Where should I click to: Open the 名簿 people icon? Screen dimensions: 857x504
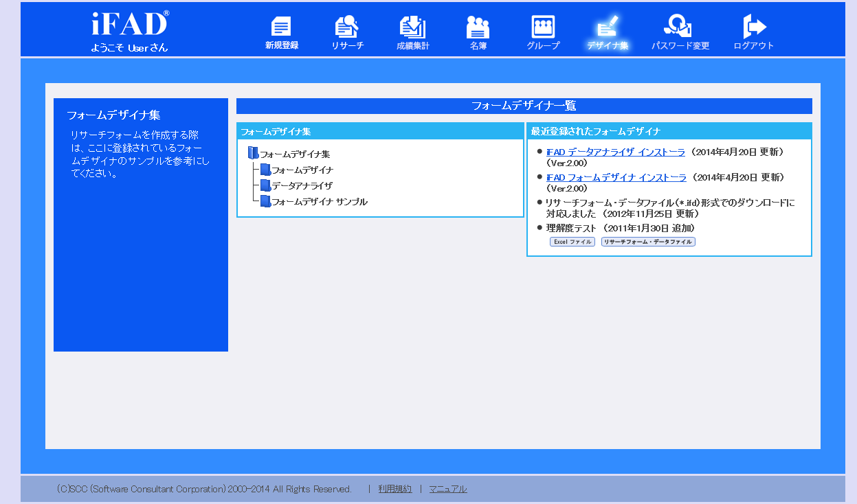478,27
